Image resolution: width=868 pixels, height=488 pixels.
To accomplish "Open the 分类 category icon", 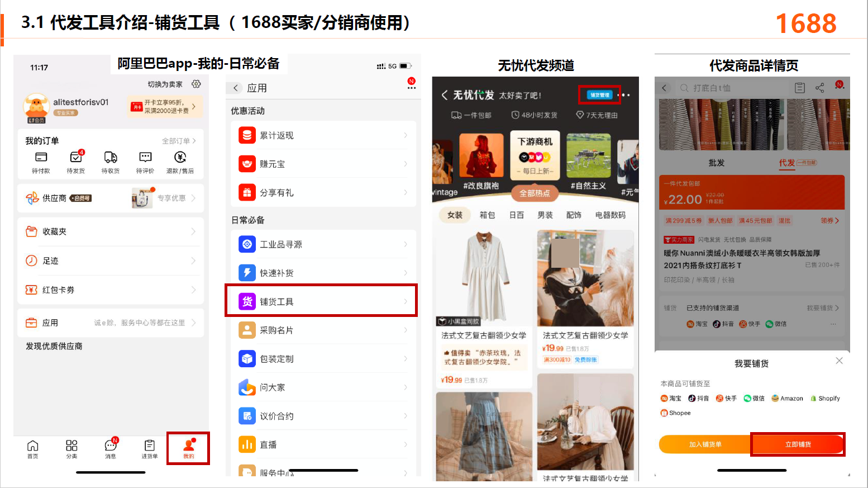I will pos(71,446).
